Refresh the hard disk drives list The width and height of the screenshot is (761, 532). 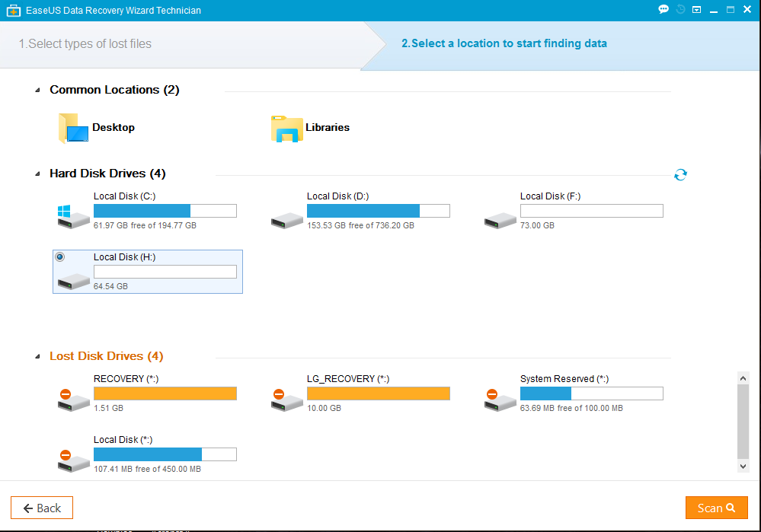coord(680,174)
